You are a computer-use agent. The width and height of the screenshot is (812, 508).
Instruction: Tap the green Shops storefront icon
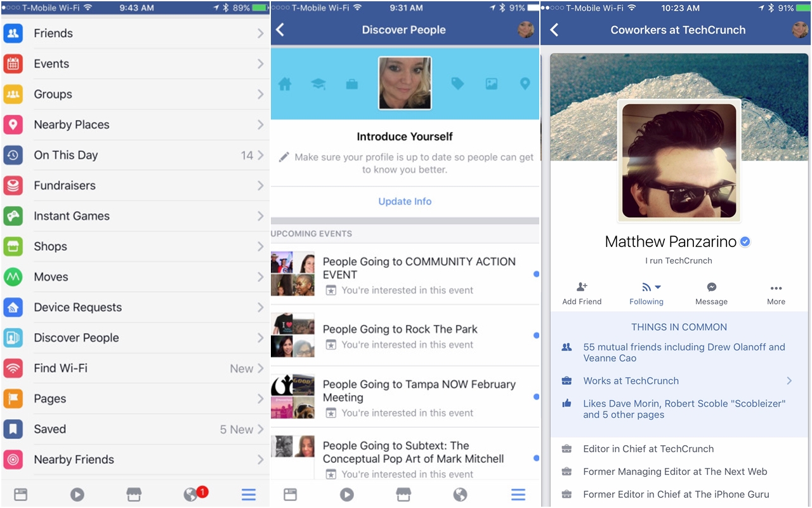click(x=13, y=246)
